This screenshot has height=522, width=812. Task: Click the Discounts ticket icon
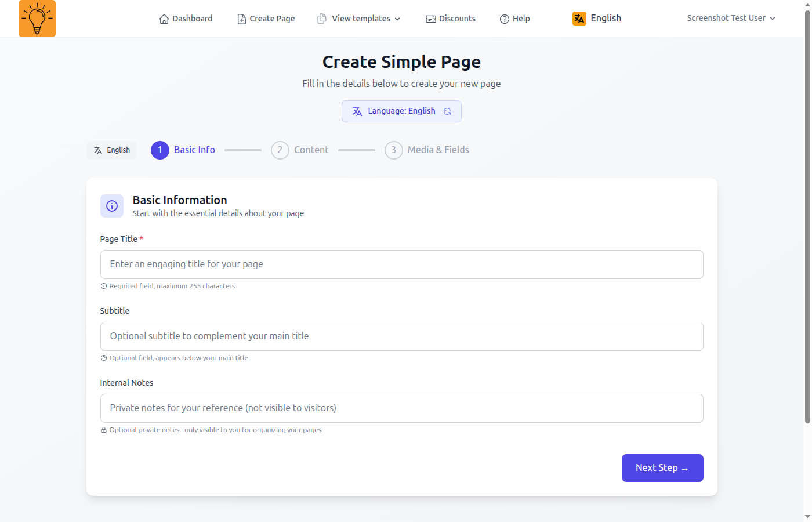tap(431, 19)
